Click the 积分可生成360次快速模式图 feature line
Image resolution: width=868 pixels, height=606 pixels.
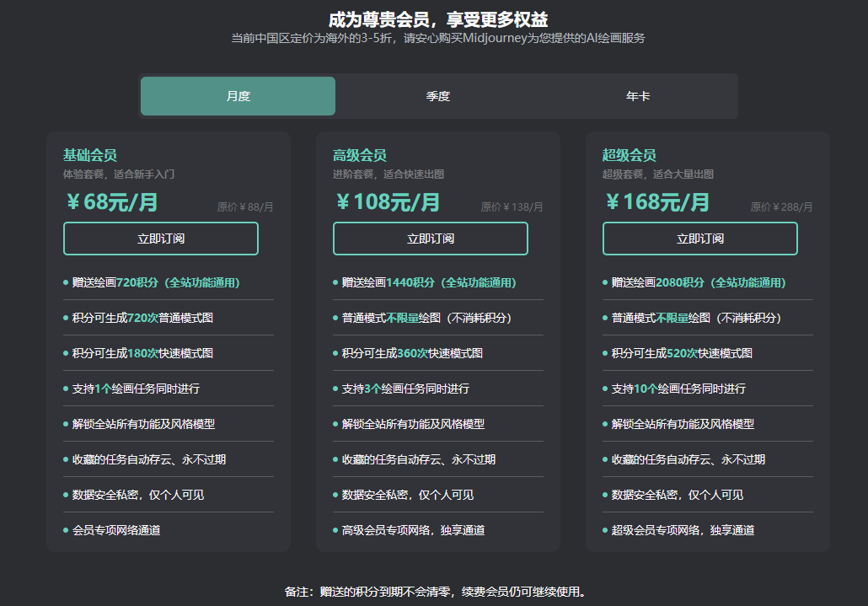[x=412, y=353]
